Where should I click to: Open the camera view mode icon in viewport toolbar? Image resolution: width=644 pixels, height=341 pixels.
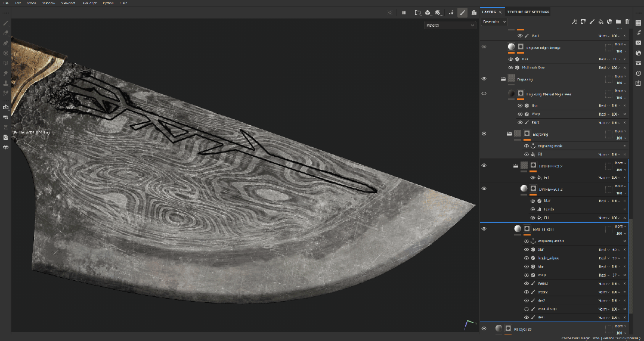click(x=418, y=13)
